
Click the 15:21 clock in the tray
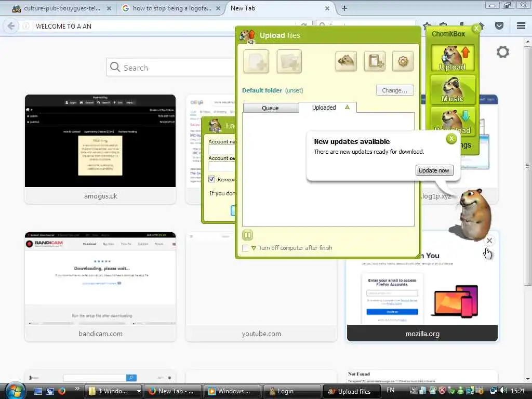[x=518, y=391]
